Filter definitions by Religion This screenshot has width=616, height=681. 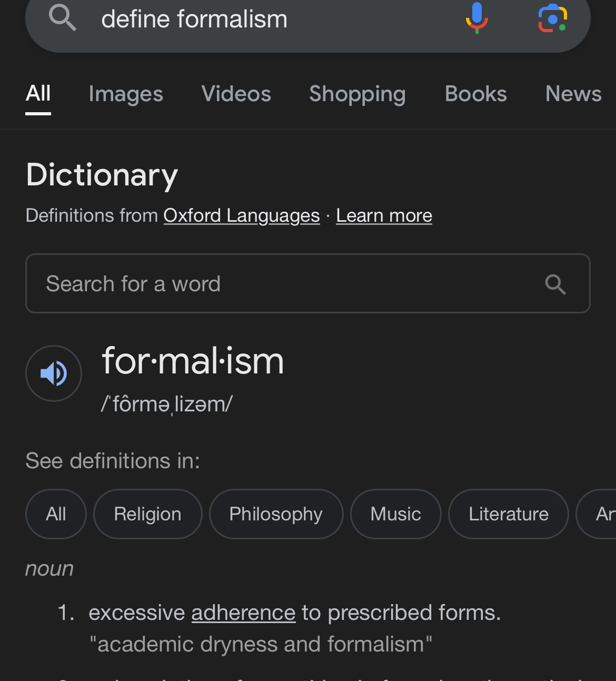click(x=147, y=514)
